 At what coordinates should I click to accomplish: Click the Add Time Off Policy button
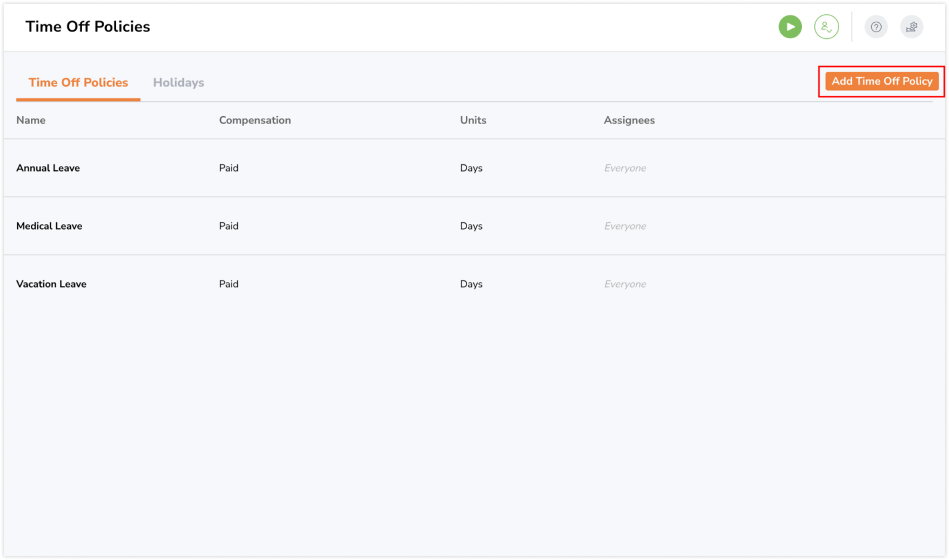click(882, 81)
